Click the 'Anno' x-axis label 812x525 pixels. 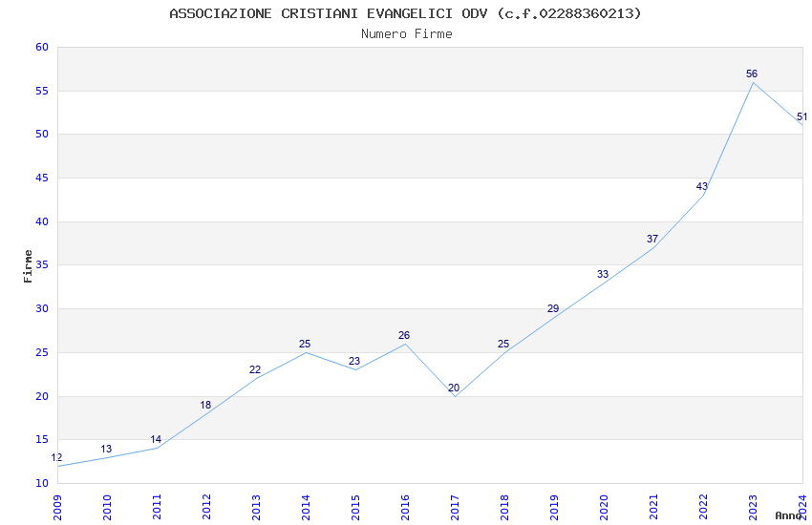(x=788, y=515)
